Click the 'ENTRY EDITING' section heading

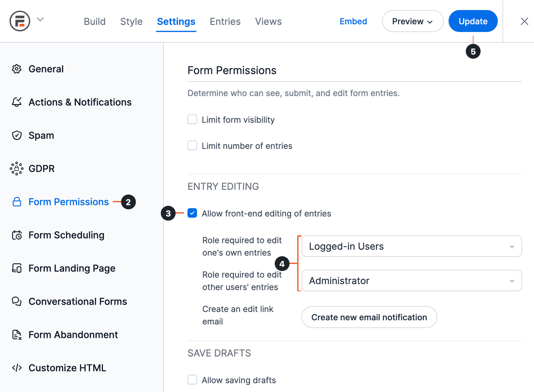[223, 186]
